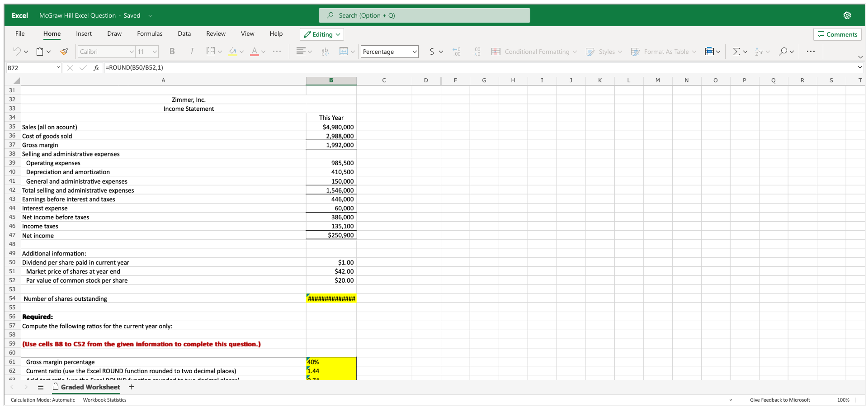Toggle Bold formatting
This screenshot has width=868, height=417.
[x=172, y=52]
